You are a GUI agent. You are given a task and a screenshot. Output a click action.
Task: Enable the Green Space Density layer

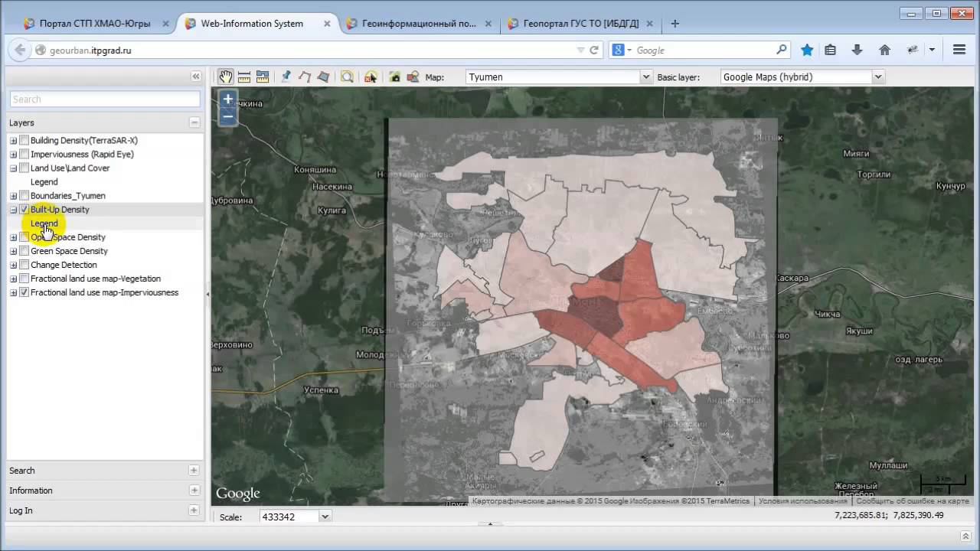(24, 251)
